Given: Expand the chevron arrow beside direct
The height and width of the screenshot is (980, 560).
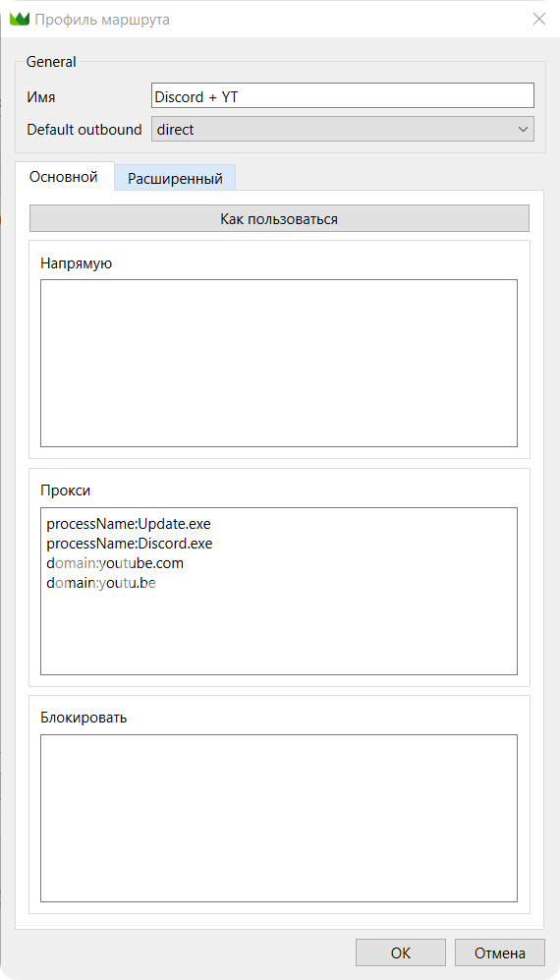Looking at the screenshot, I should [523, 130].
